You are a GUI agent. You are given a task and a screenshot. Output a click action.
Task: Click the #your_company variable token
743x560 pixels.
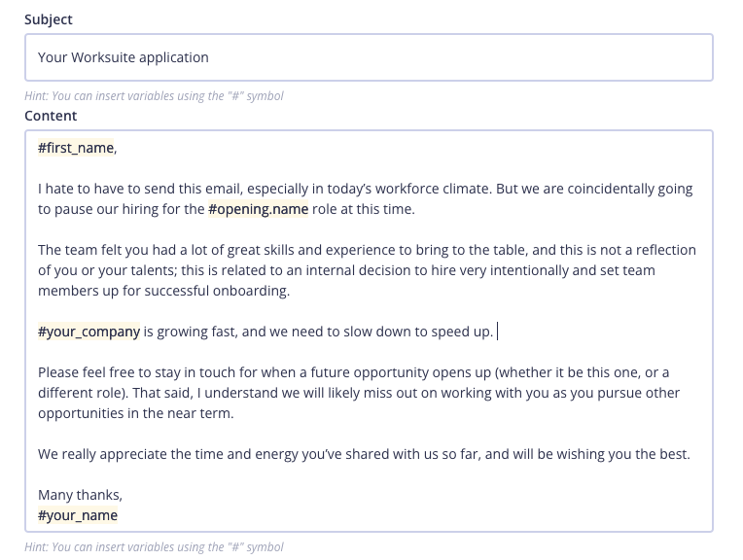point(88,332)
